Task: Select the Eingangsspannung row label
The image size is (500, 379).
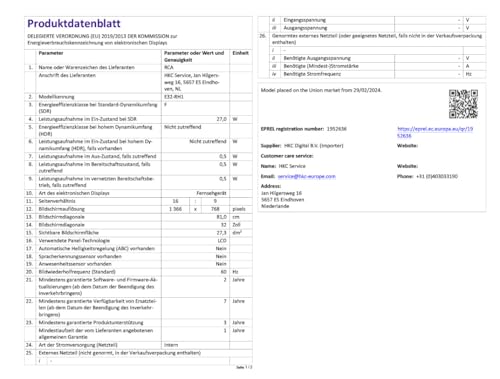Action: [x=305, y=20]
